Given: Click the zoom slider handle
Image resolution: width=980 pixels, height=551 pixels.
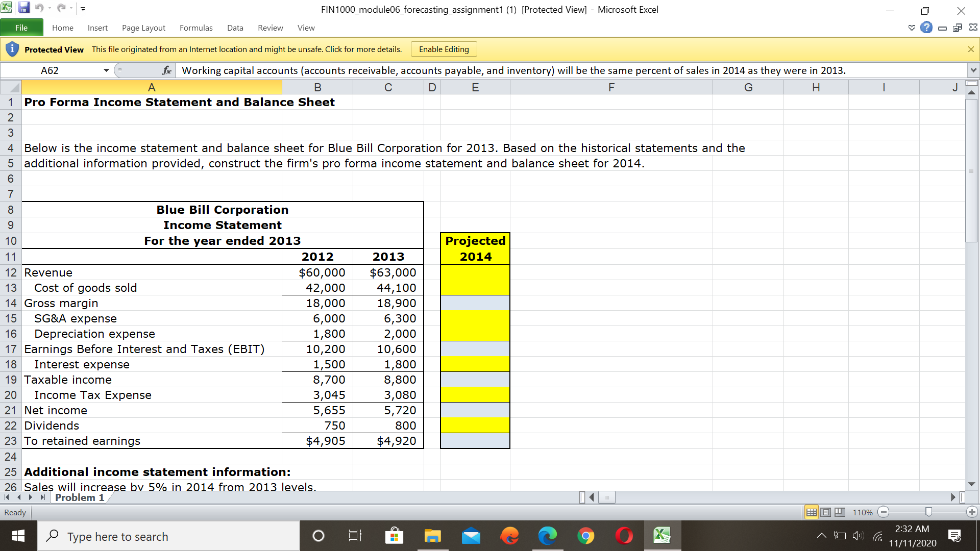Looking at the screenshot, I should (928, 512).
